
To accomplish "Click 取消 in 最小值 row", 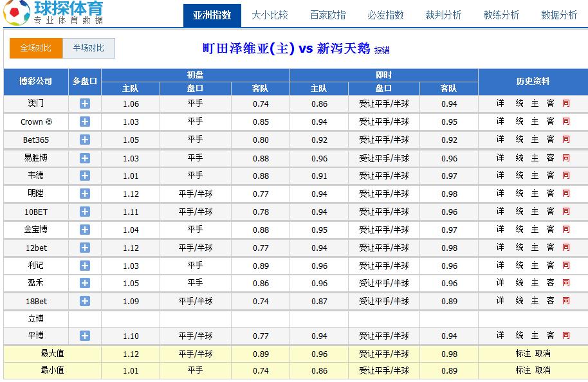I will point(542,370).
